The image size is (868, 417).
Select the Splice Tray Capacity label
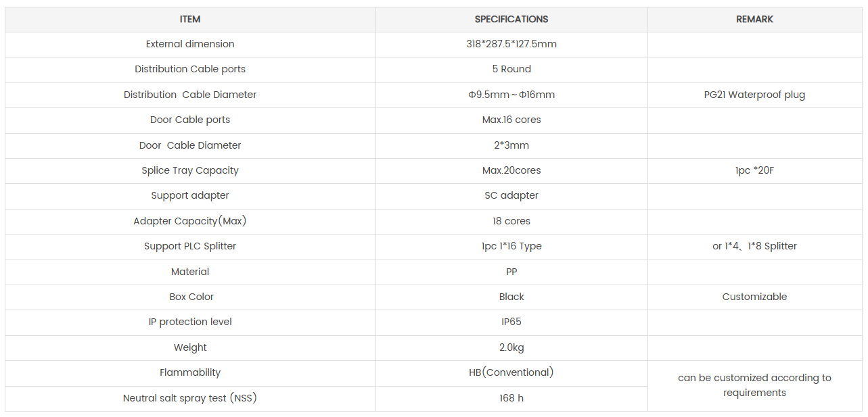190,170
